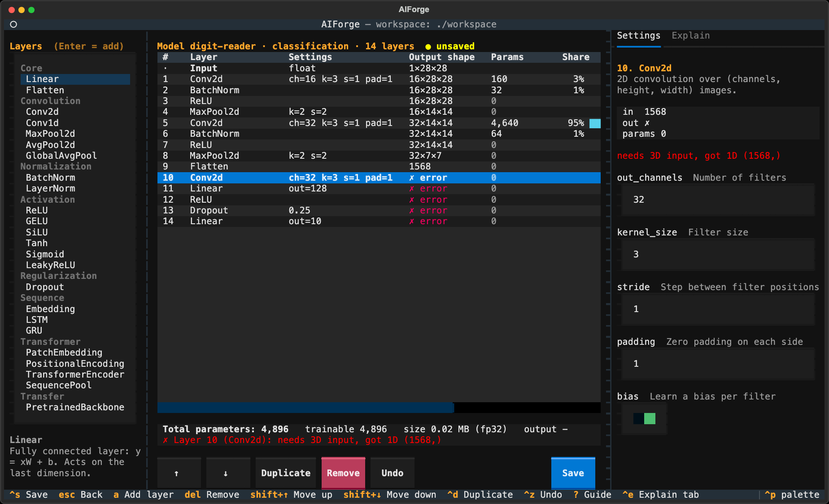Click the circle icon in the header
The width and height of the screenshot is (829, 504).
13,24
